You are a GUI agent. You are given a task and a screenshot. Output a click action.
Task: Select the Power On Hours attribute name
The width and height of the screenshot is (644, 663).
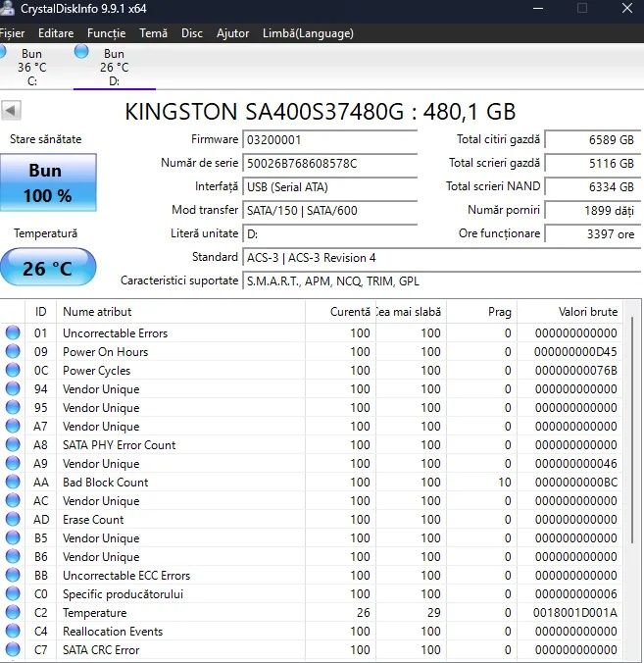click(x=105, y=352)
